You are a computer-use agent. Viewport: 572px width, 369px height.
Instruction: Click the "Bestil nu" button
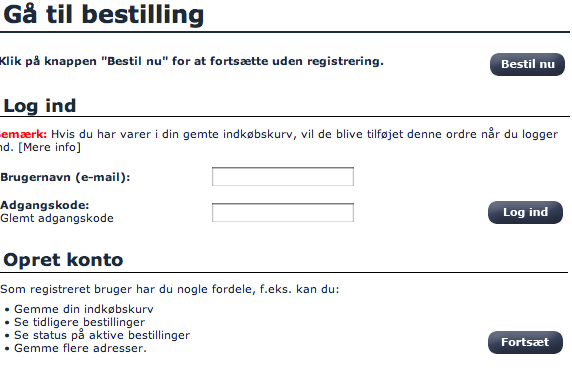pos(527,65)
